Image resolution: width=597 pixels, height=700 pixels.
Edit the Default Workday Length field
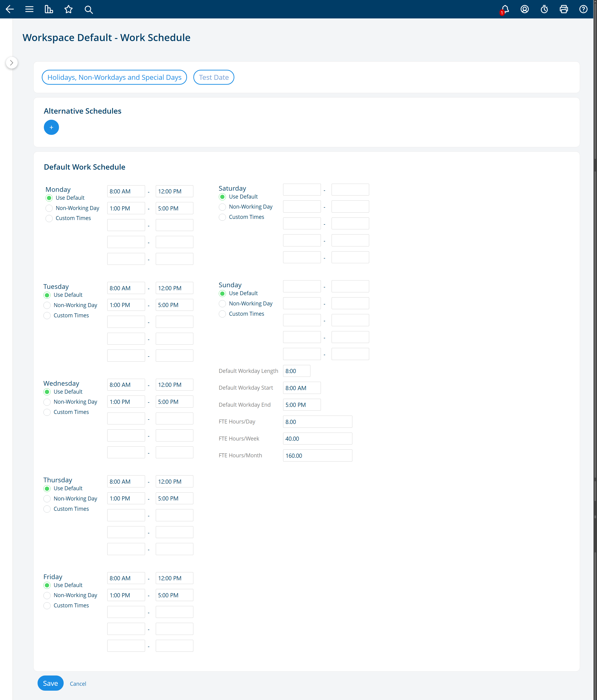pyautogui.click(x=296, y=371)
